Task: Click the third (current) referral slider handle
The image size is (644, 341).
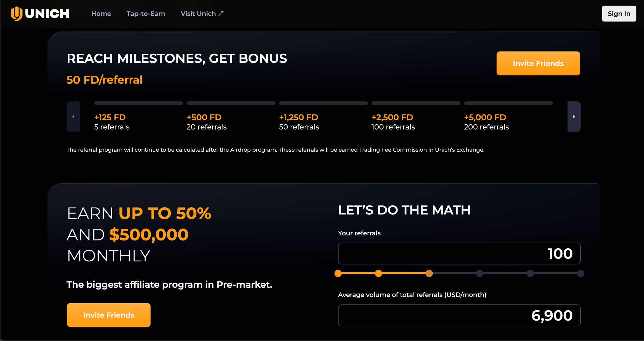Action: (x=429, y=273)
